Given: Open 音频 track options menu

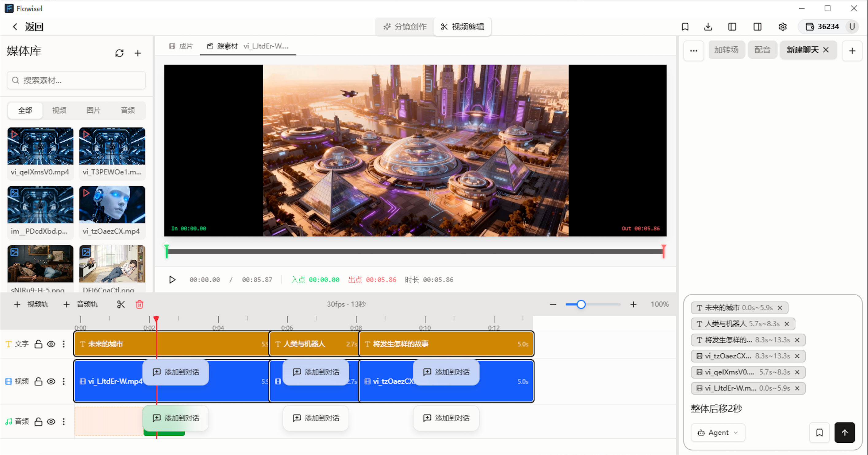Looking at the screenshot, I should pos(64,422).
